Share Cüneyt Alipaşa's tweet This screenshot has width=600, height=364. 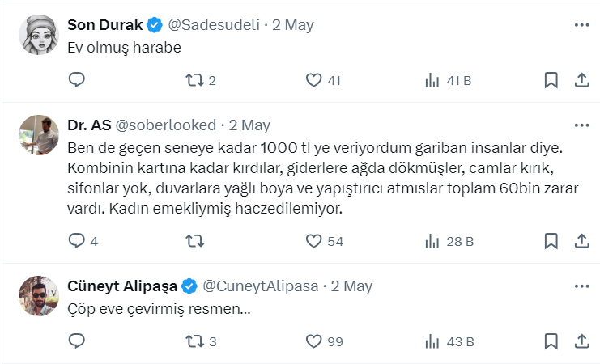(x=581, y=341)
